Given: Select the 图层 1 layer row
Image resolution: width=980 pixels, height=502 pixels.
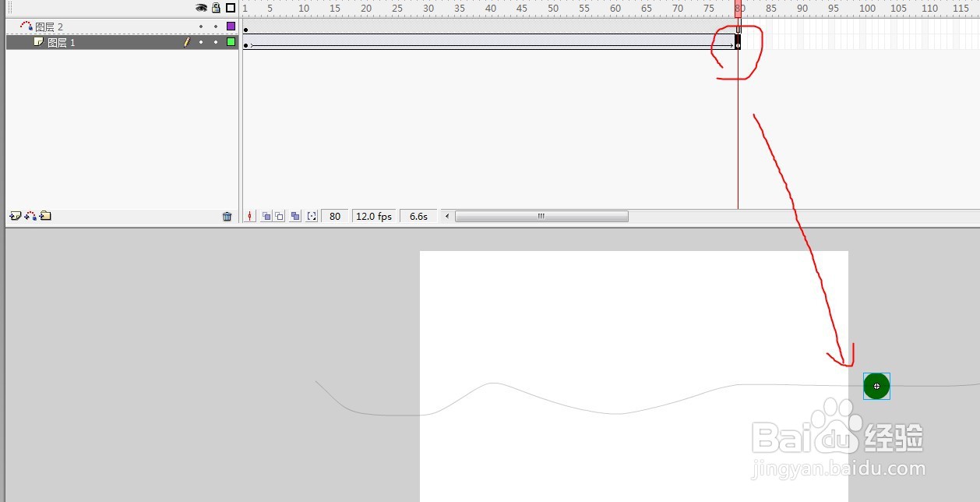Looking at the screenshot, I should 122,42.
